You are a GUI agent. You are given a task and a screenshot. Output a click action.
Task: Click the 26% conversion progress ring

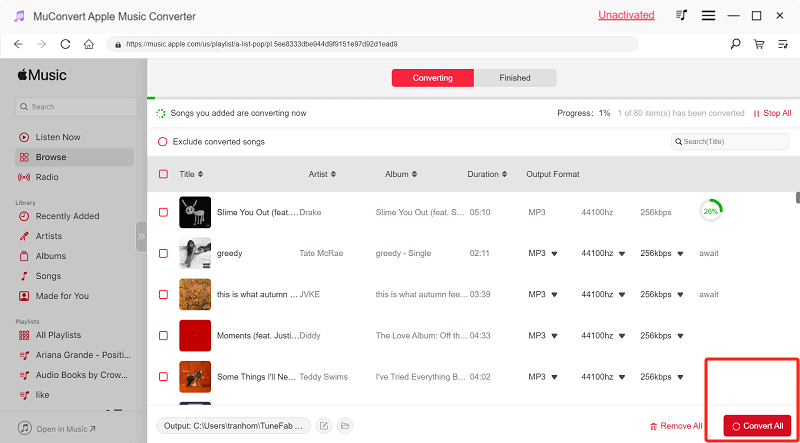711,210
